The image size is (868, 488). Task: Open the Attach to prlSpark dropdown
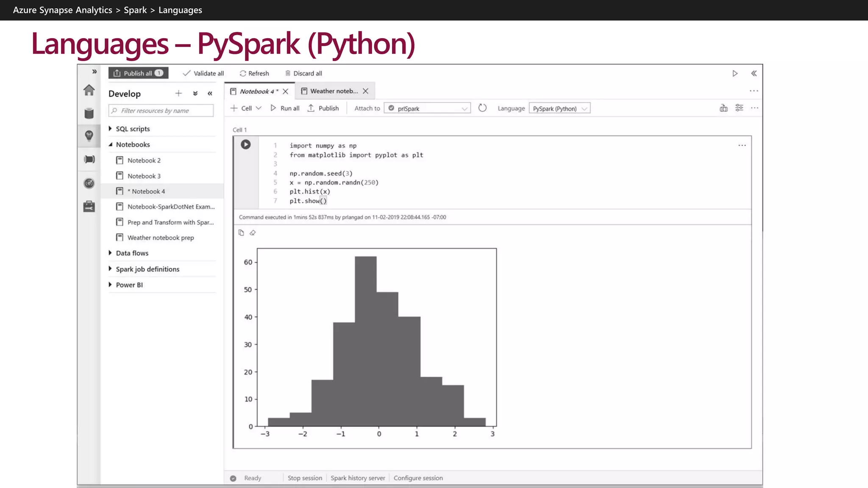point(427,108)
